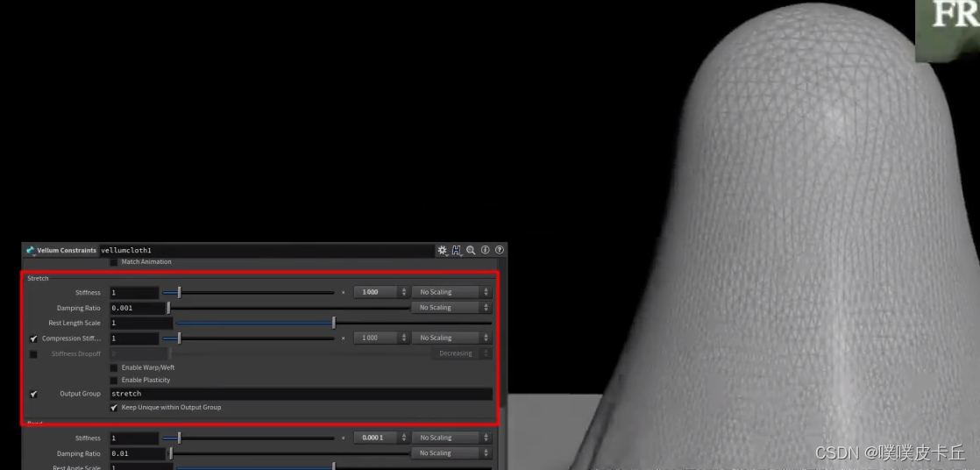
Task: Click the Stretch Stiffness value field
Action: [134, 293]
